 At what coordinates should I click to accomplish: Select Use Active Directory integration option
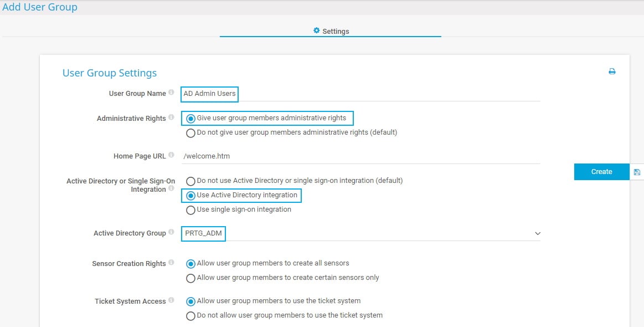point(191,196)
